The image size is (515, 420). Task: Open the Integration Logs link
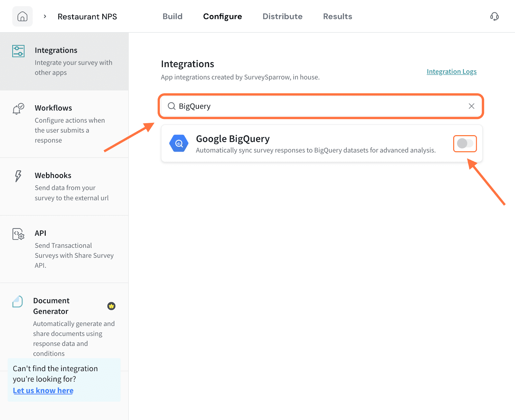pos(451,71)
